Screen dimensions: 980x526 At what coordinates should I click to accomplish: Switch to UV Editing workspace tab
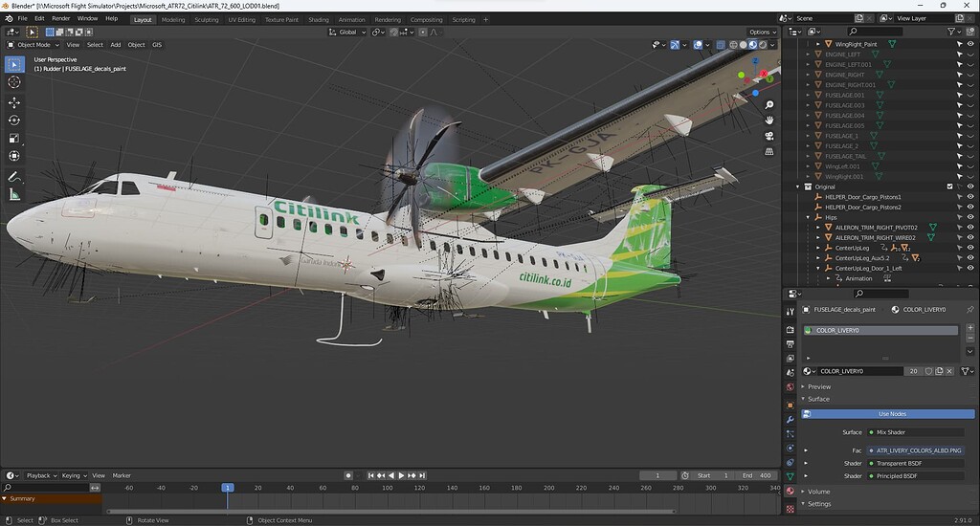pyautogui.click(x=242, y=19)
